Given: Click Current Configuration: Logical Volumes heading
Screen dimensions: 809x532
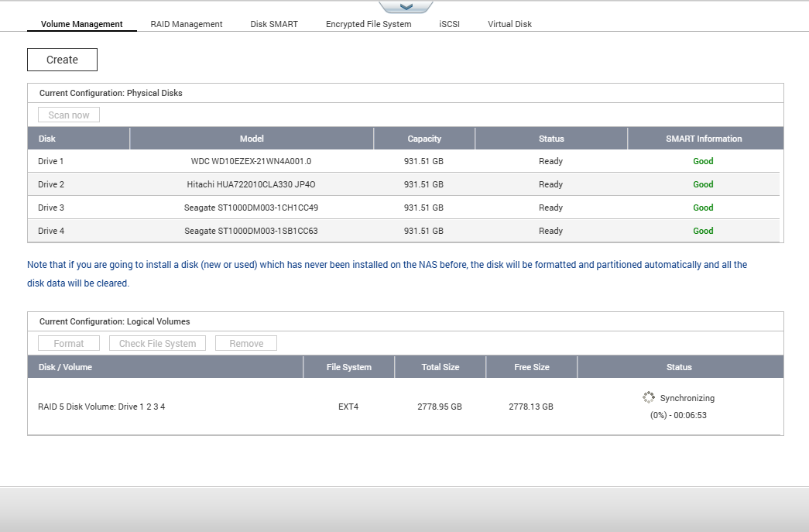Looking at the screenshot, I should (x=115, y=321).
